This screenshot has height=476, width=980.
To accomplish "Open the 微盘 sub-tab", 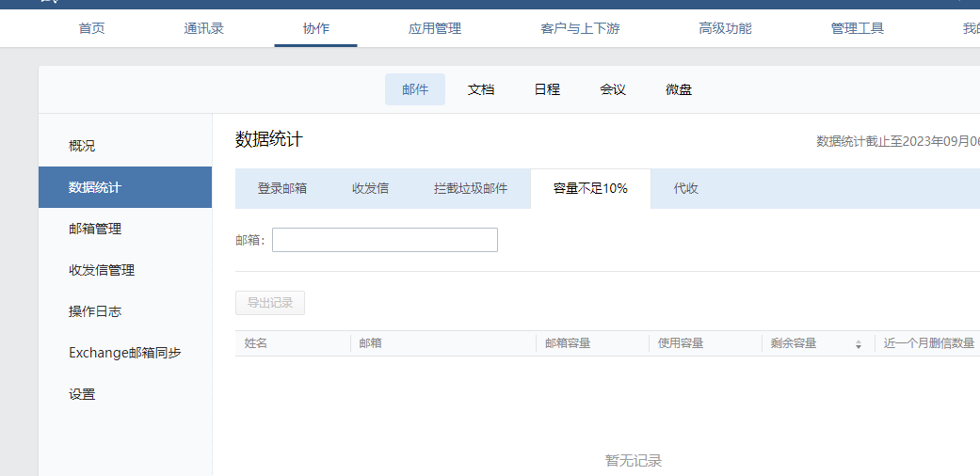I will pyautogui.click(x=679, y=89).
